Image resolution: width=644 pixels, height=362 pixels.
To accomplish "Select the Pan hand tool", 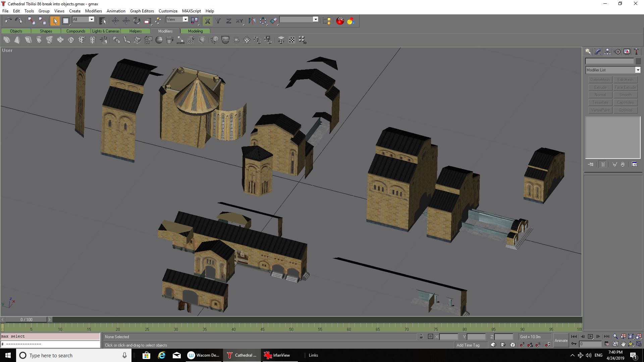I will pyautogui.click(x=623, y=344).
